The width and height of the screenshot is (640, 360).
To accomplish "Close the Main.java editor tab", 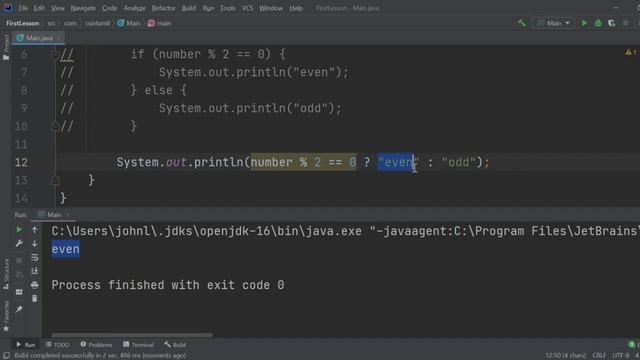I will click(x=59, y=38).
